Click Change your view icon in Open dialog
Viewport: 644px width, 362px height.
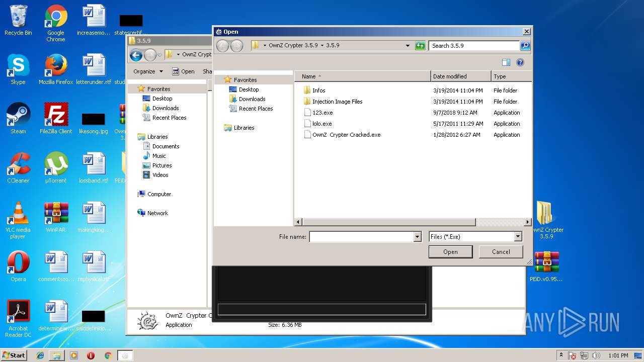tap(506, 63)
